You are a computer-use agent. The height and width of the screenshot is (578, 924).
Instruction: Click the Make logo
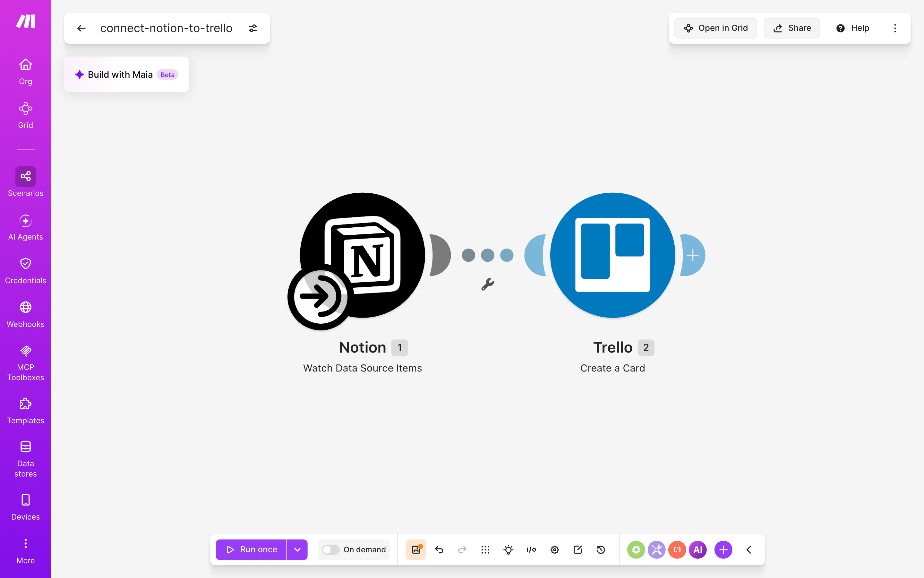[26, 22]
